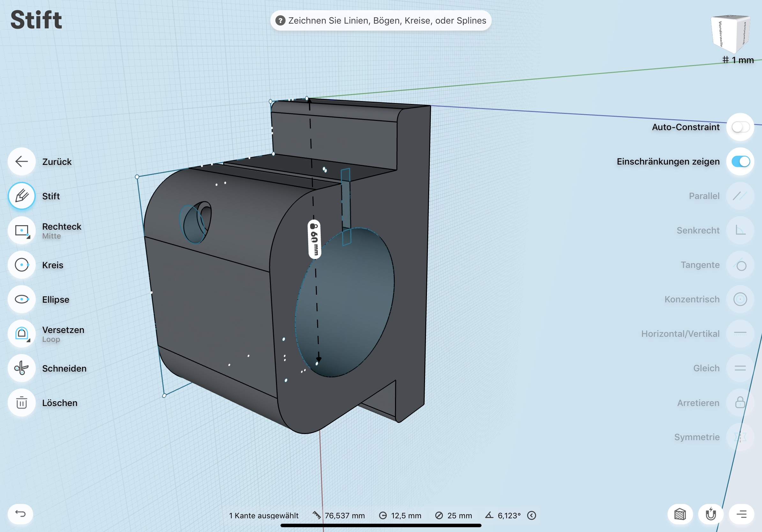Collapse the measurement info chevron

click(x=532, y=515)
